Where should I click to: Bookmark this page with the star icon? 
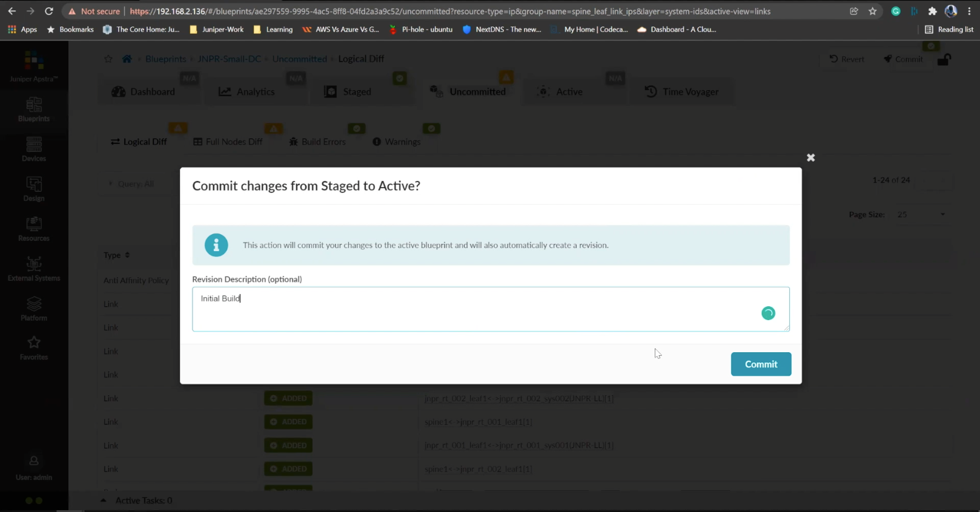[x=872, y=11]
